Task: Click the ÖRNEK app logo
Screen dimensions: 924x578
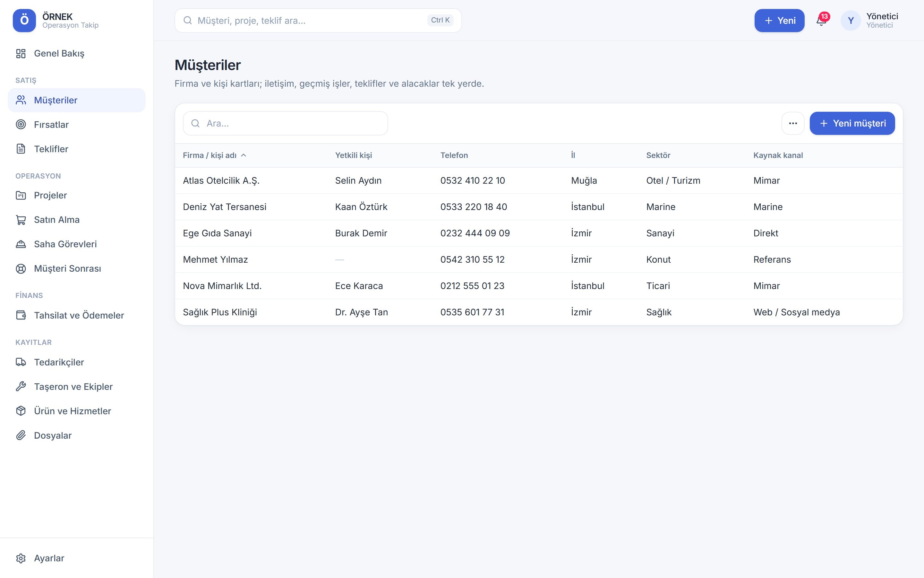Action: point(24,21)
